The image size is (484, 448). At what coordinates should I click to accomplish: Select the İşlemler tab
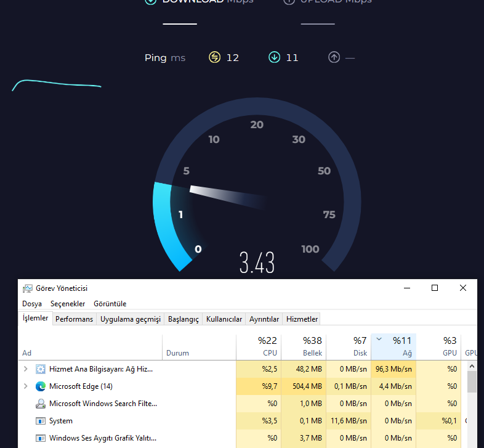click(x=35, y=318)
